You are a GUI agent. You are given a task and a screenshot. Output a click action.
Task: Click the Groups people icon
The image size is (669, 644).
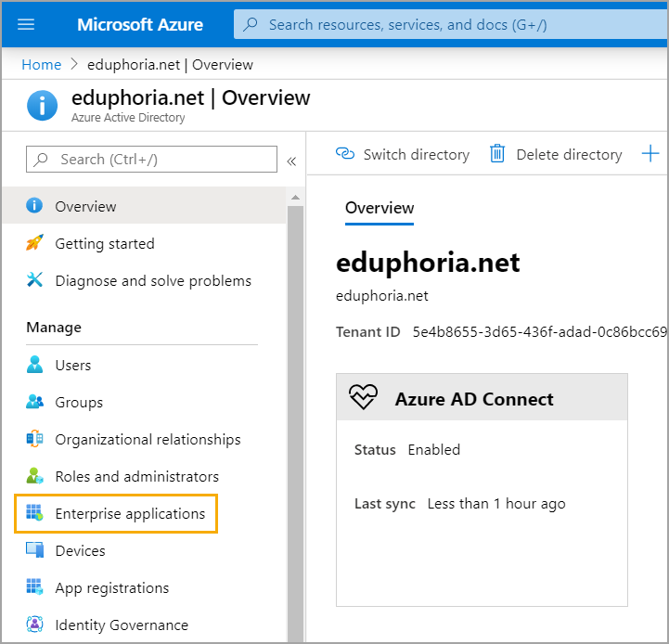pos(34,402)
